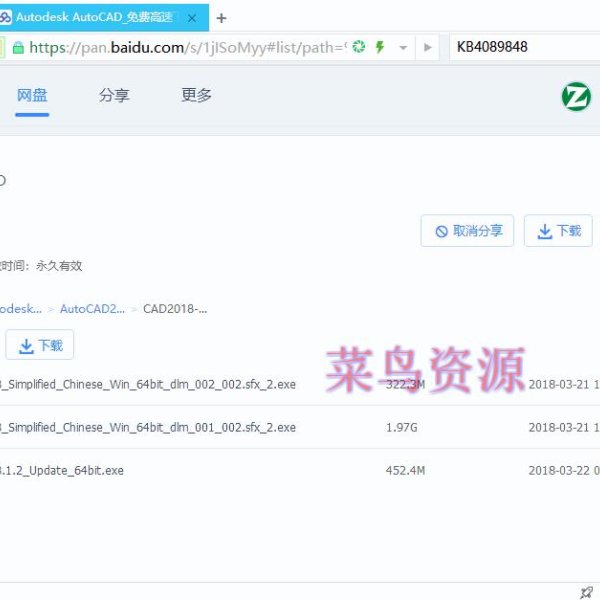This screenshot has width=600, height=600.
Task: Click the rocket icon in the status bar
Action: 586,592
